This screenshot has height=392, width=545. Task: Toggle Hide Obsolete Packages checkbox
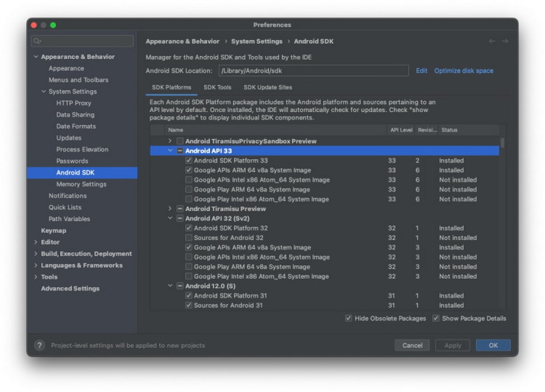348,318
